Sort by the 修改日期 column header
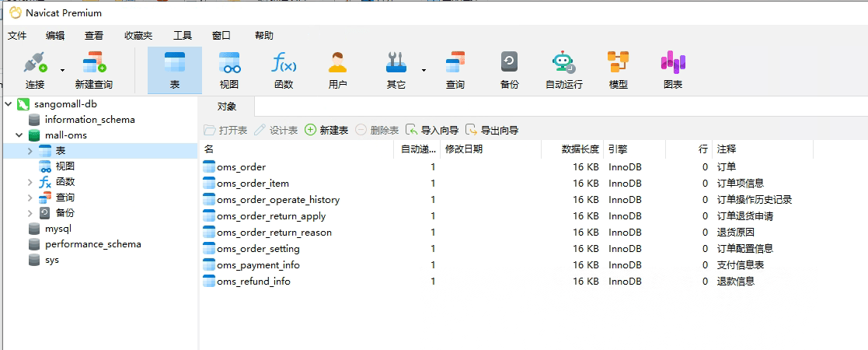The width and height of the screenshot is (868, 350). [490, 149]
